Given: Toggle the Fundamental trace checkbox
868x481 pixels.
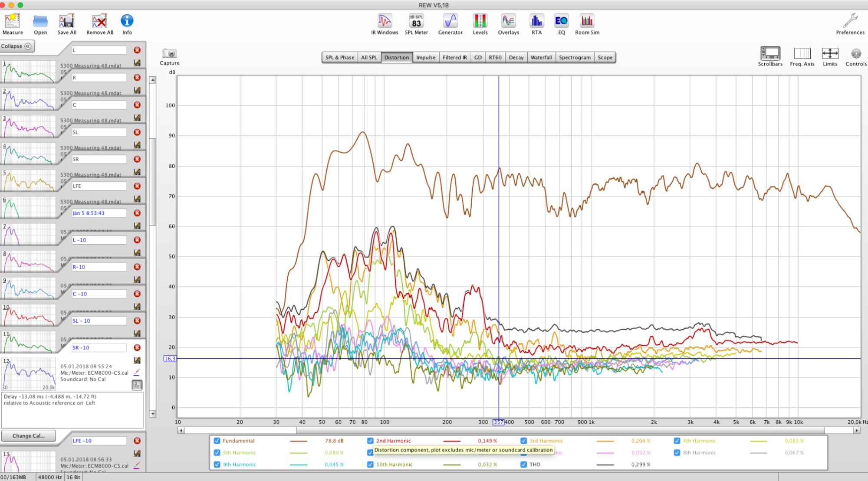Looking at the screenshot, I should click(x=217, y=441).
